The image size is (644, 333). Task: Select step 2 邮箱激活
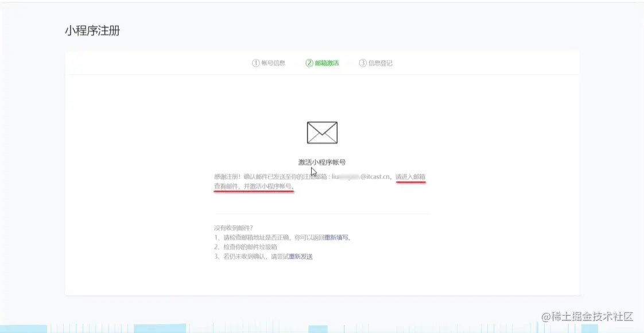point(322,63)
